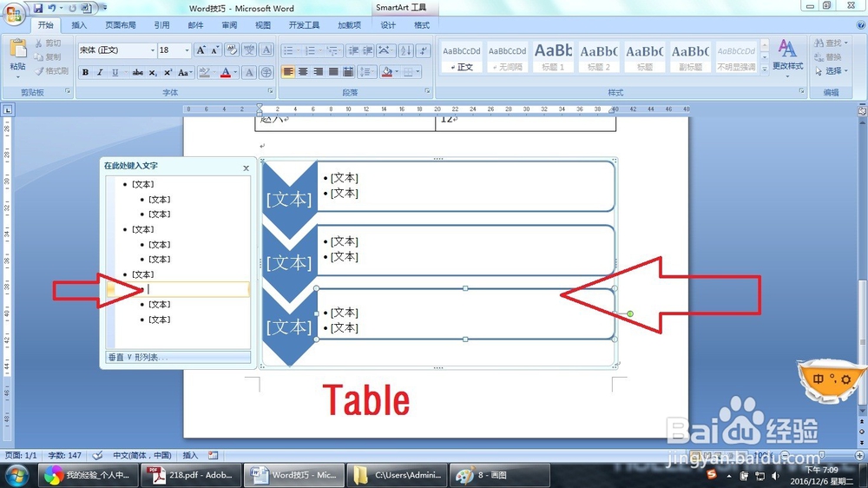The image size is (868, 488).
Task: Apply subscript x₂ formatting
Action: (153, 73)
